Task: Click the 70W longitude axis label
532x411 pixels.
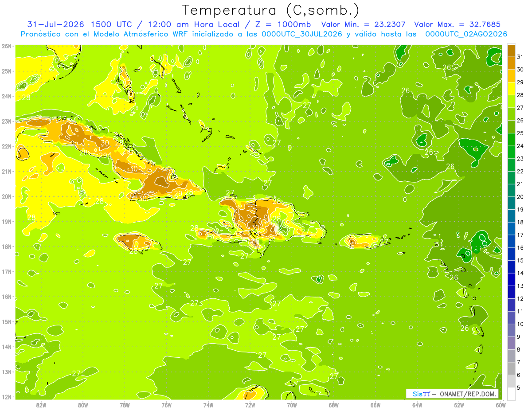Action: pyautogui.click(x=292, y=405)
